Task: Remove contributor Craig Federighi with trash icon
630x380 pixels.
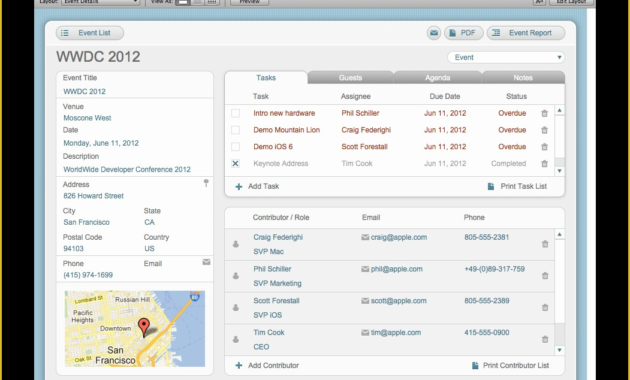Action: 545,244
